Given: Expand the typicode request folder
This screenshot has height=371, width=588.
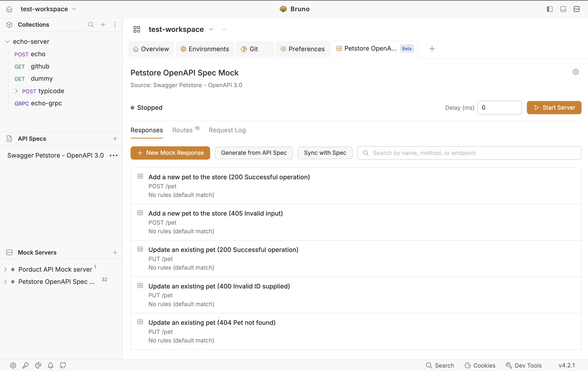Looking at the screenshot, I should (x=16, y=91).
